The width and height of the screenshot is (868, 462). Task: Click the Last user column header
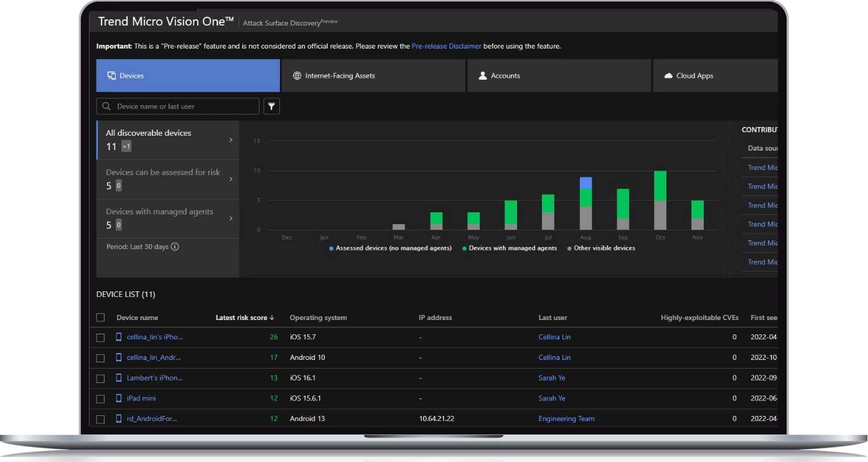point(554,318)
